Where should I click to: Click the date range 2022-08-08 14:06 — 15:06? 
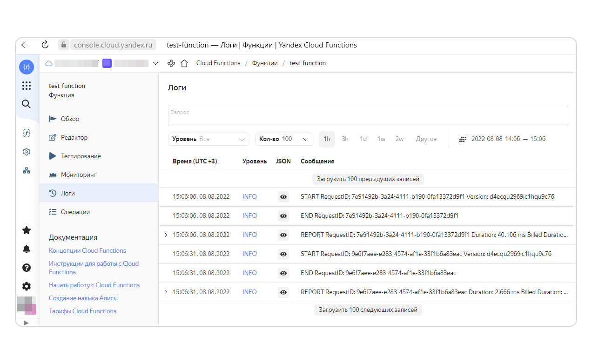pyautogui.click(x=508, y=139)
